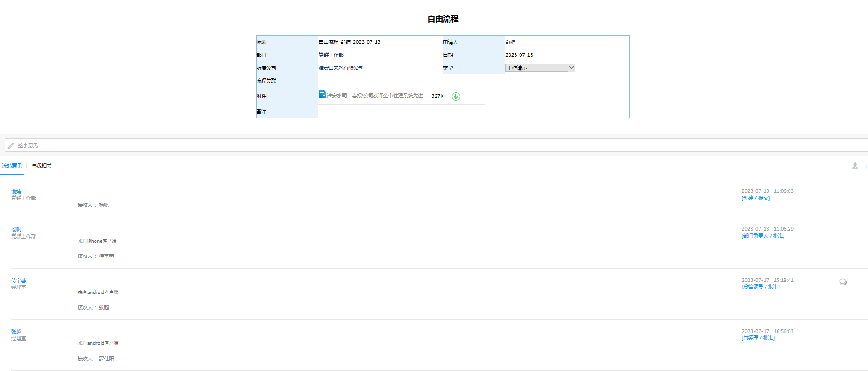The width and height of the screenshot is (868, 371).
Task: Click the [创建 / 提交] node link
Action: coord(755,198)
